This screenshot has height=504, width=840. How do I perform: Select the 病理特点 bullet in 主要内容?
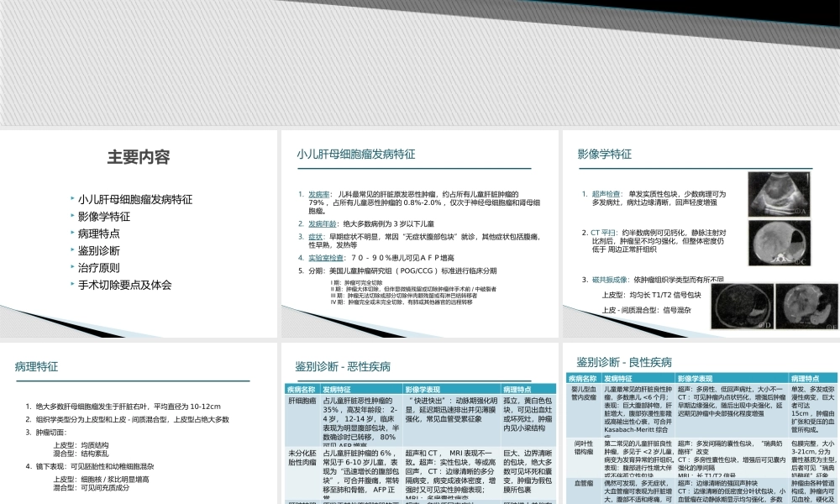click(x=98, y=234)
